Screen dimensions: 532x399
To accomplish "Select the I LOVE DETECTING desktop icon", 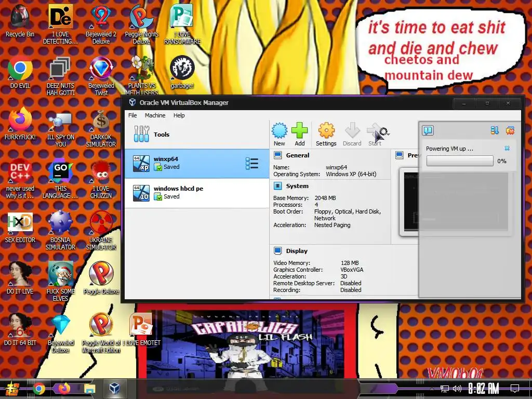I will point(60,24).
